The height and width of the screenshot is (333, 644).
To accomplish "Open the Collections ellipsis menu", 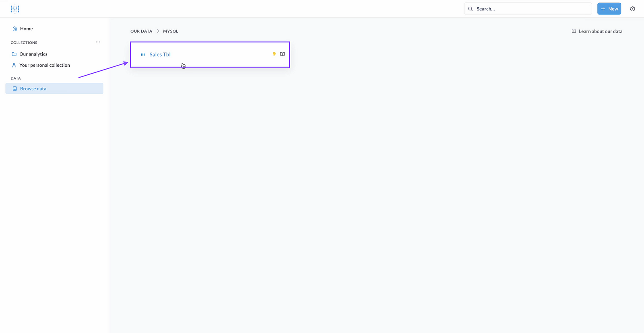I will coord(98,42).
